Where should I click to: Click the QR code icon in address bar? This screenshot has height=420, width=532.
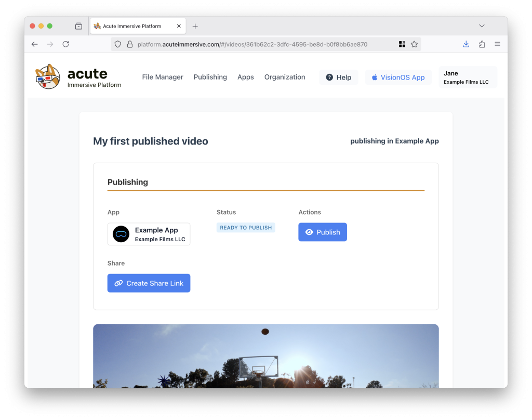click(x=402, y=44)
